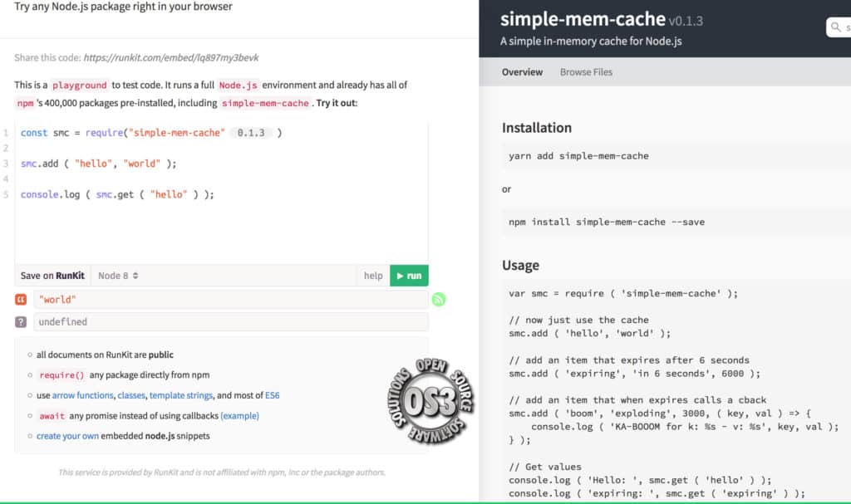The image size is (851, 504).
Task: Click code line console.log smc.get hello
Action: [117, 195]
